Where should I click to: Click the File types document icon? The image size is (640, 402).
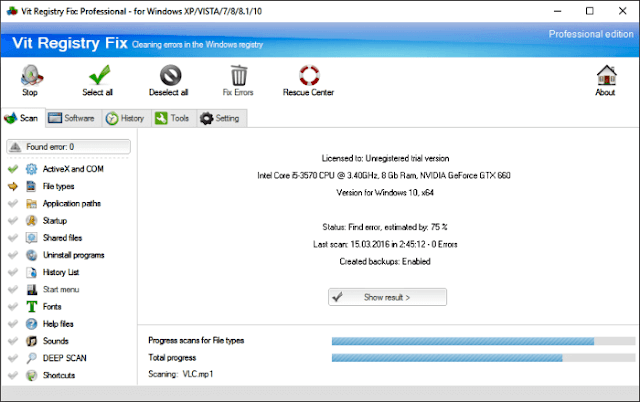31,186
